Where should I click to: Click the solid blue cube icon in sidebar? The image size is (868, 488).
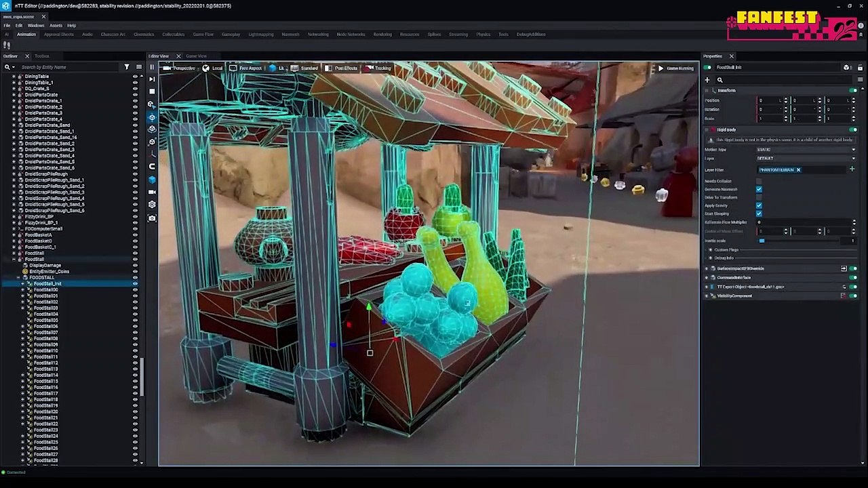pos(152,180)
